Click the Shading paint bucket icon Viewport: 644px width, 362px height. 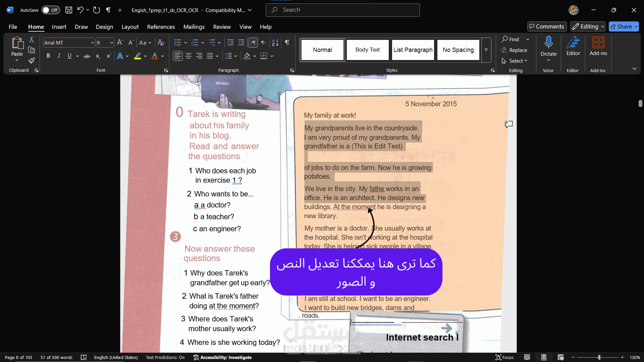(247, 56)
